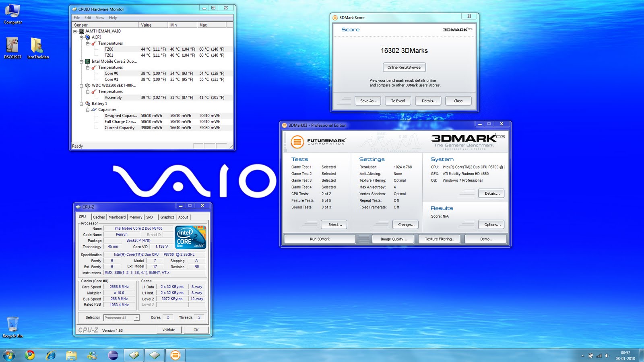The width and height of the screenshot is (644, 362).
Task: Launch Internet Explorer from the taskbar
Action: pos(51,355)
